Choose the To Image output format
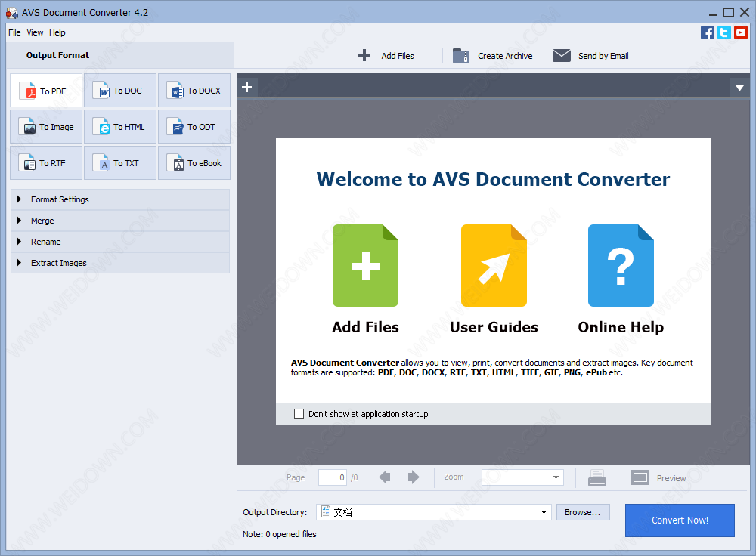This screenshot has height=556, width=756. 46,127
